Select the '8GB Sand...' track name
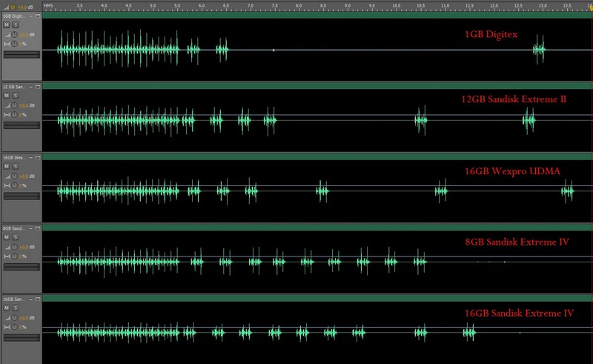This screenshot has width=593, height=364. tap(14, 228)
